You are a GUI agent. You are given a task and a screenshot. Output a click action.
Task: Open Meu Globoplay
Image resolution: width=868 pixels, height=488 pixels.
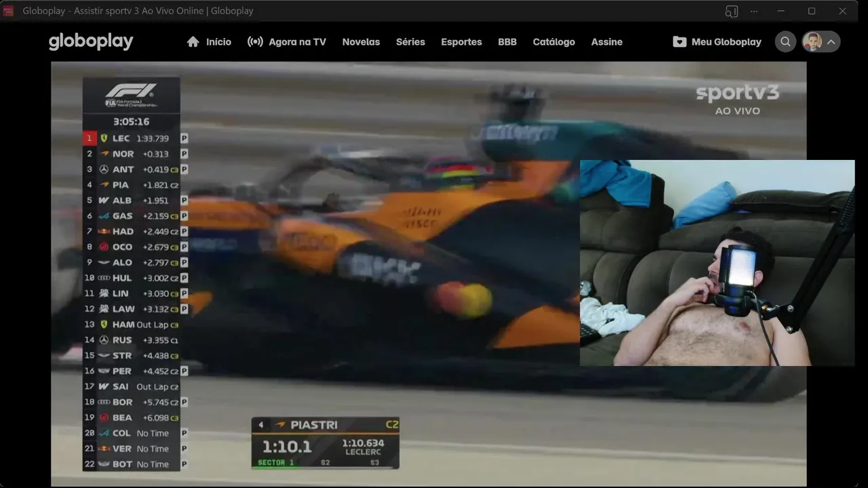click(717, 42)
